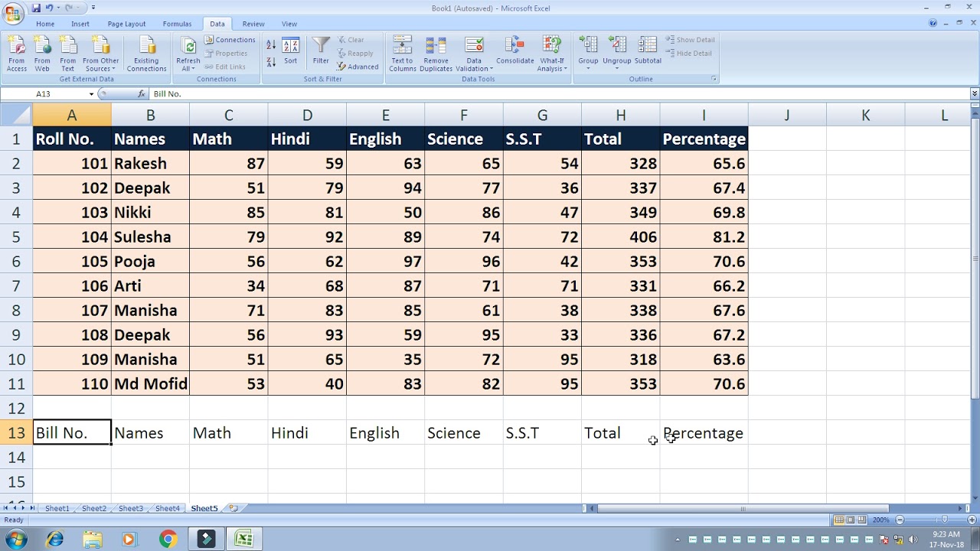Click Sort Z to A icon

[271, 63]
